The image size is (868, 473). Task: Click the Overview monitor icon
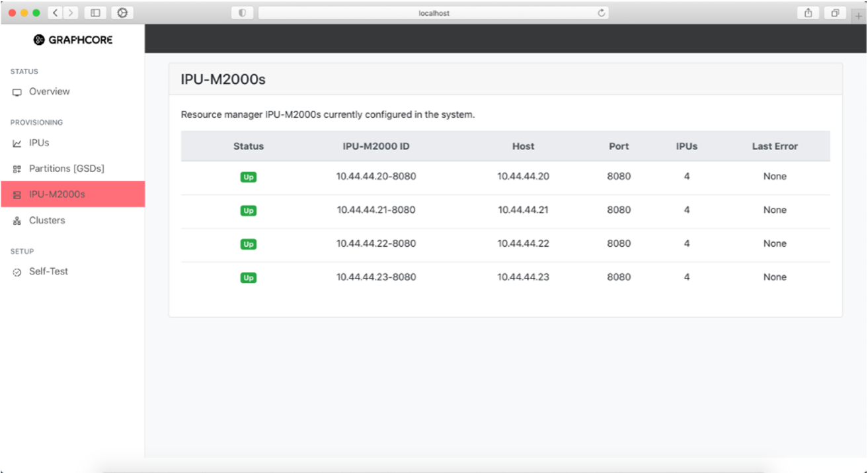(17, 93)
